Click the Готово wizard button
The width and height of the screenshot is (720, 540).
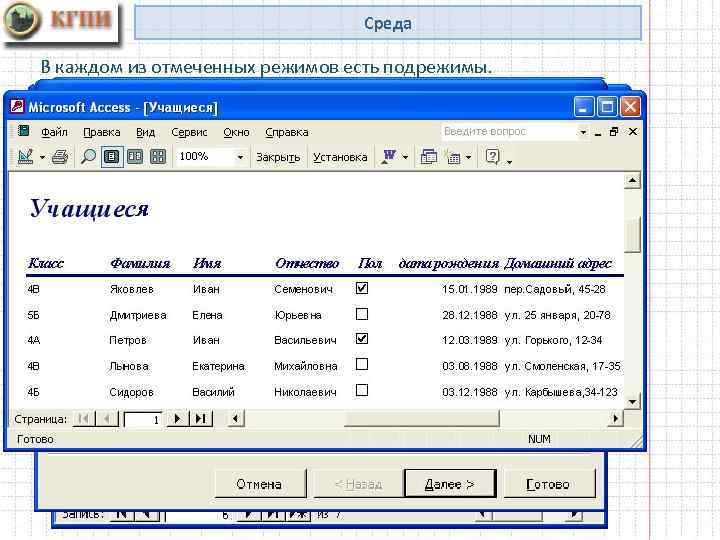(x=549, y=484)
